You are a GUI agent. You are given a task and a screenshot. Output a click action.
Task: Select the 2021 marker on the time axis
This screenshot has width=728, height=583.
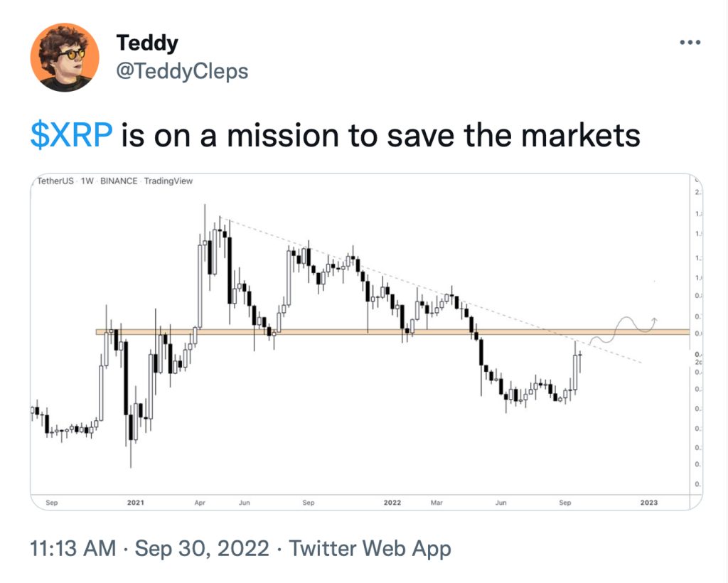(136, 503)
